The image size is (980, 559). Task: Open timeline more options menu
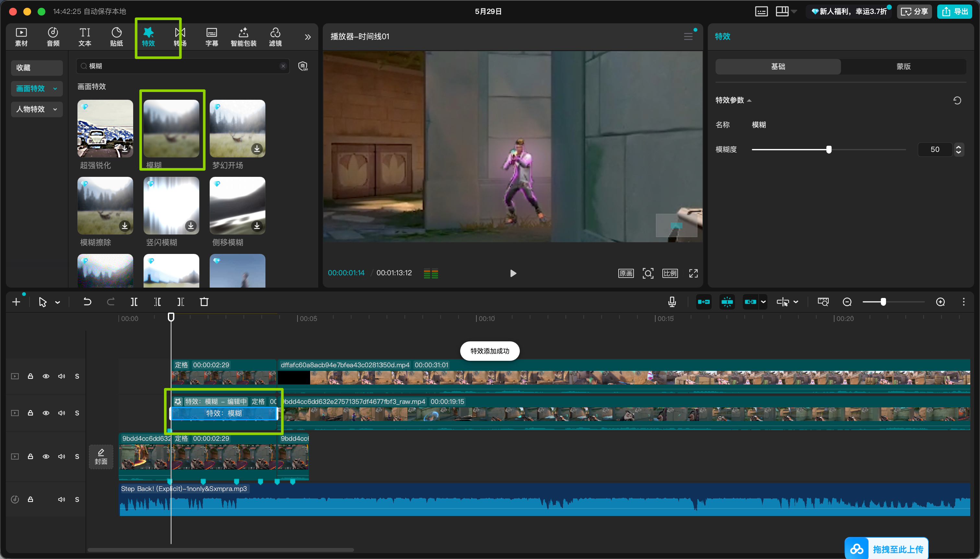tap(963, 302)
